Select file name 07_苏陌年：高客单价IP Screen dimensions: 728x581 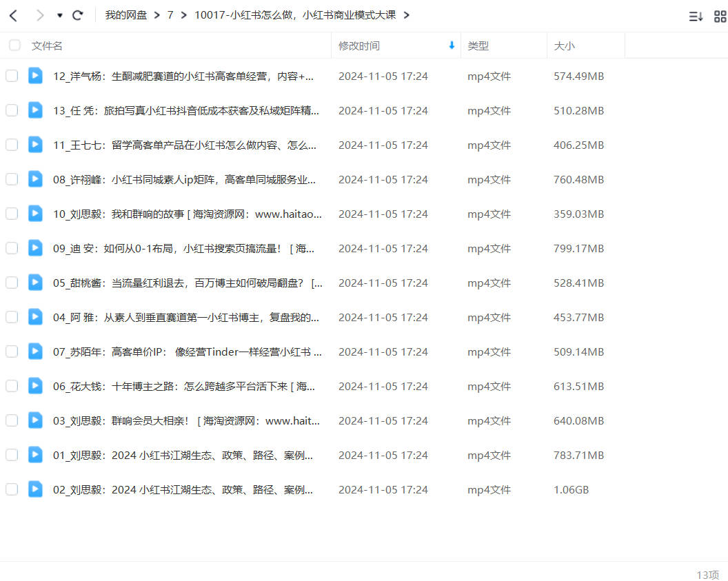pyautogui.click(x=187, y=351)
